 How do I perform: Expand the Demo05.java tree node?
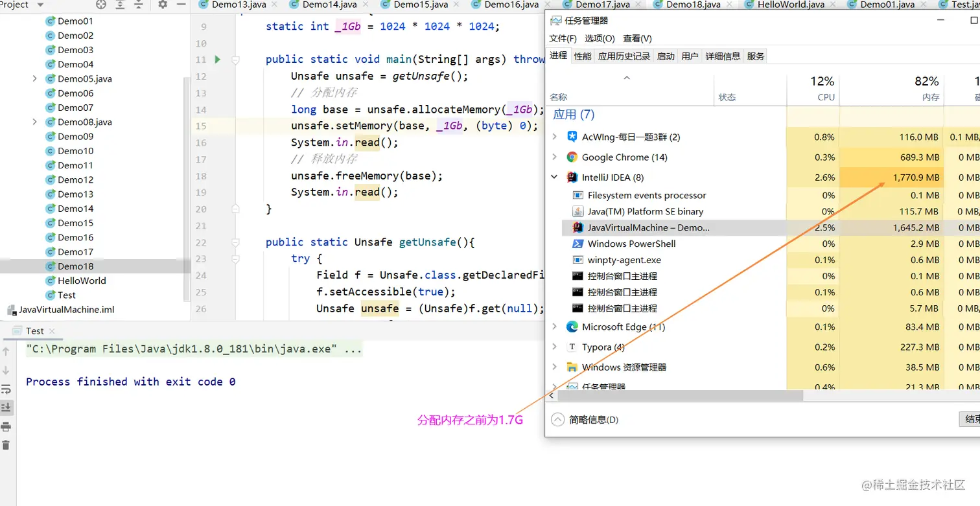pyautogui.click(x=34, y=79)
